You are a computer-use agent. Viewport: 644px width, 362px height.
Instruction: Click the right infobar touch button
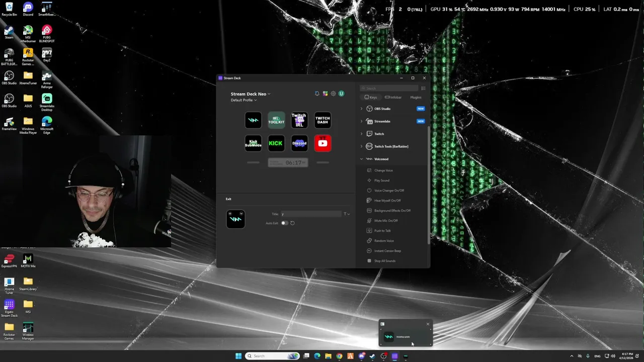click(x=323, y=162)
